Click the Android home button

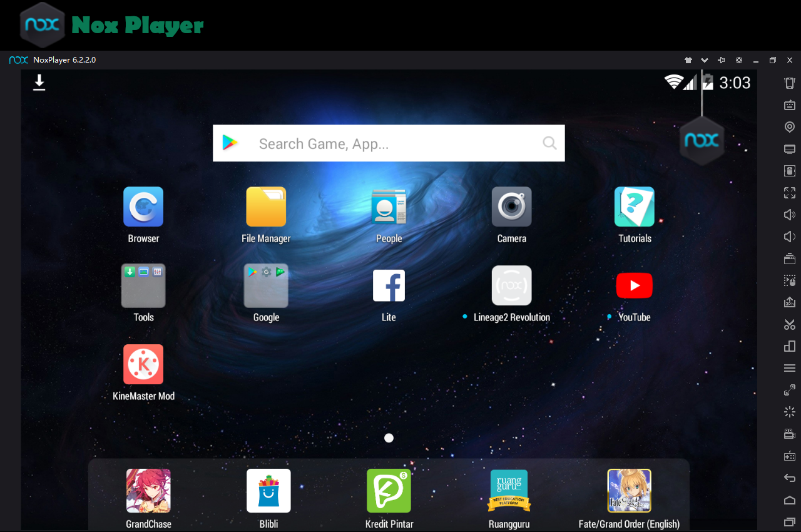click(x=790, y=500)
